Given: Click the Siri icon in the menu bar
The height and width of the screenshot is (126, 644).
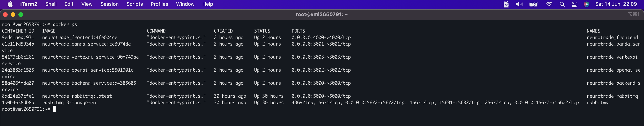Looking at the screenshot, I should [586, 4].
